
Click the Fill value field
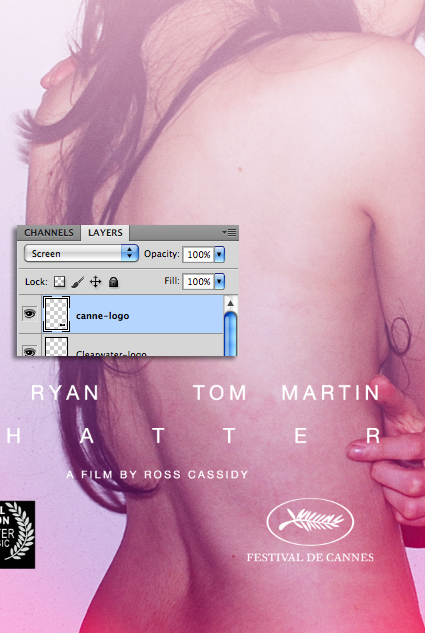(198, 281)
